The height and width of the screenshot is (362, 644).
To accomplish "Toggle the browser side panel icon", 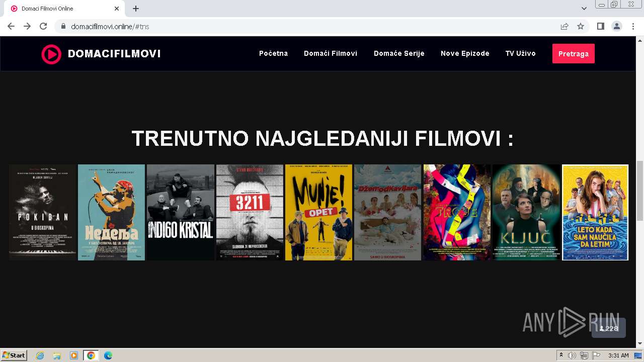I will (x=601, y=26).
